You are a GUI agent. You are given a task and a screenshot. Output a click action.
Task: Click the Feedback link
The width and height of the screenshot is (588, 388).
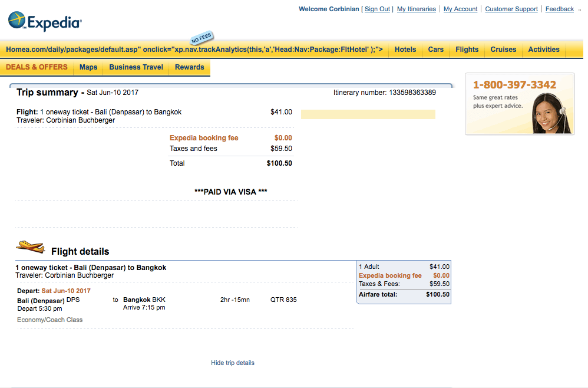pyautogui.click(x=559, y=9)
